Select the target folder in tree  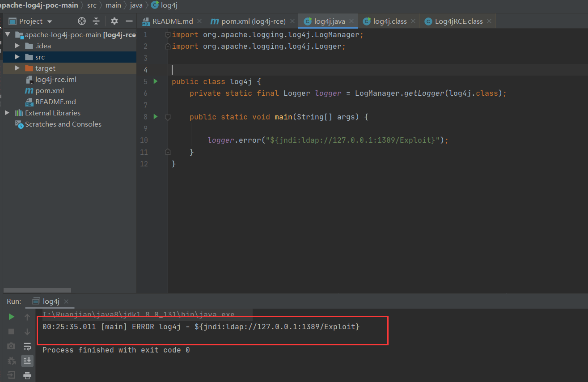coord(70,68)
